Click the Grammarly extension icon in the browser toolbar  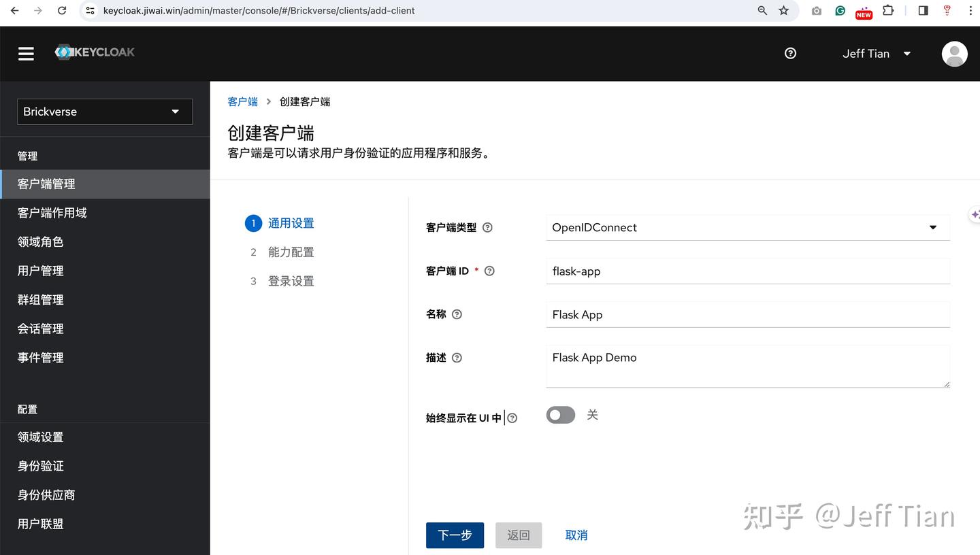click(840, 11)
